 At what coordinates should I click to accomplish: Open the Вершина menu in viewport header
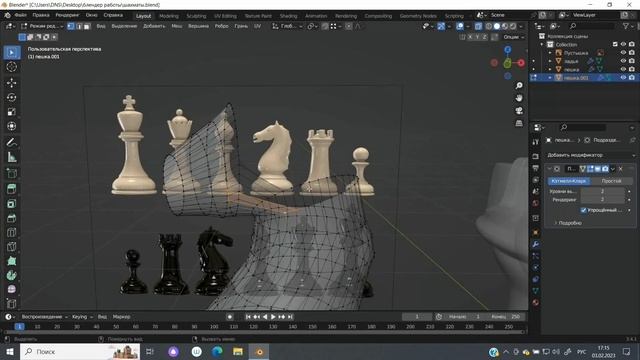[x=198, y=26]
